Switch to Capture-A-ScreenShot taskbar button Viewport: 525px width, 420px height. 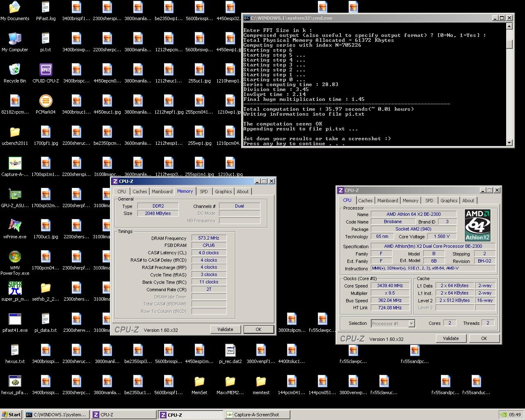tap(257, 415)
